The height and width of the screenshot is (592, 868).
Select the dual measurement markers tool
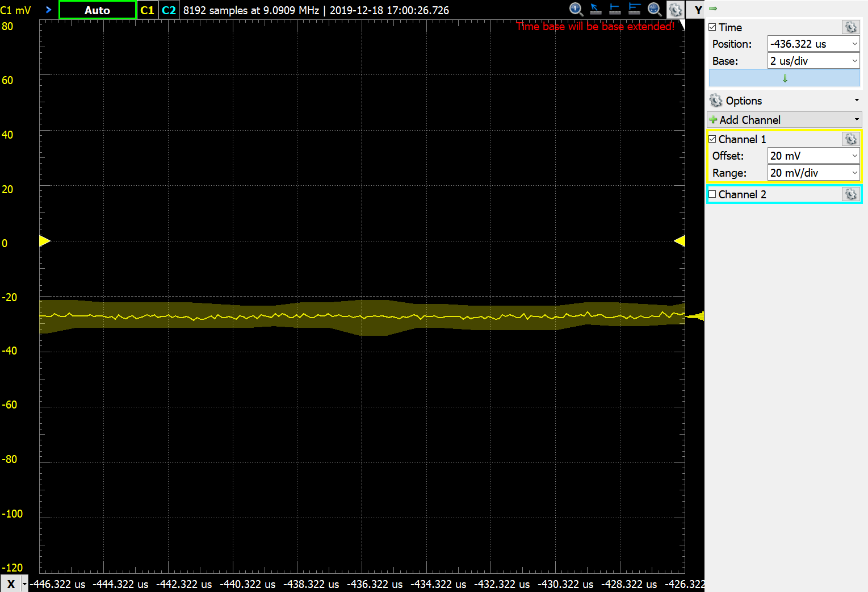(x=635, y=9)
